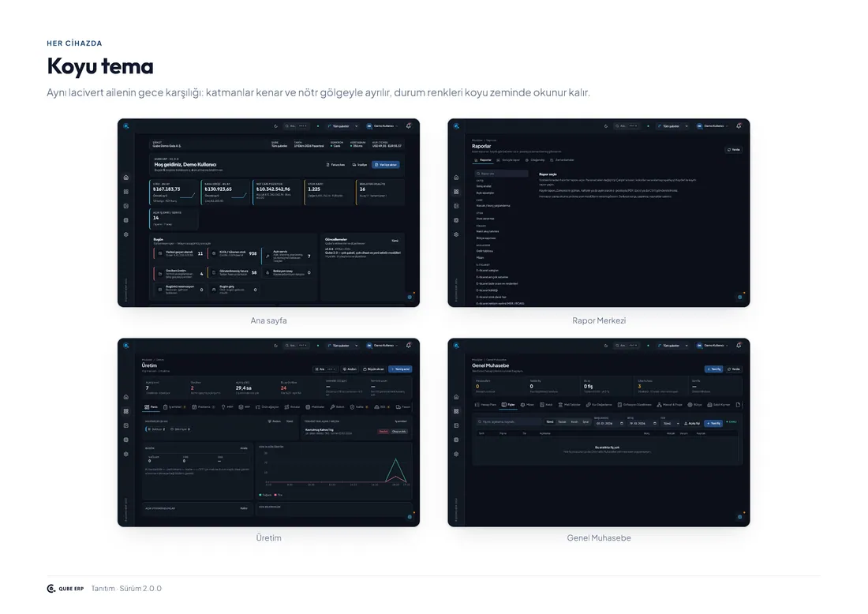Image resolution: width=868 pixels, height=614 pixels.
Task: Open settings gear in Rapor Merkezi sidebar
Action: pos(456,234)
